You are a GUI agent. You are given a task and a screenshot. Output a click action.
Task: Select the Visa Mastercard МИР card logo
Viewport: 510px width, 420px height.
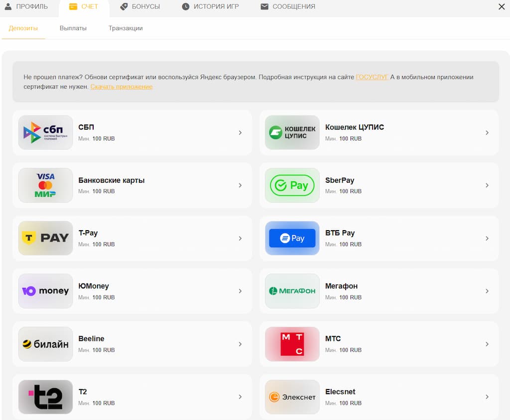point(45,185)
